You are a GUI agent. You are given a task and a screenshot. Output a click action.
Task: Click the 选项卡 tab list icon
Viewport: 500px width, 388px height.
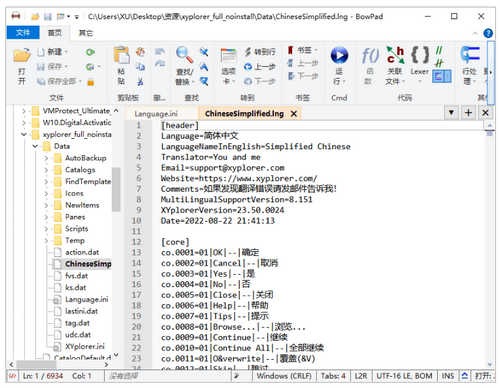tap(228, 56)
